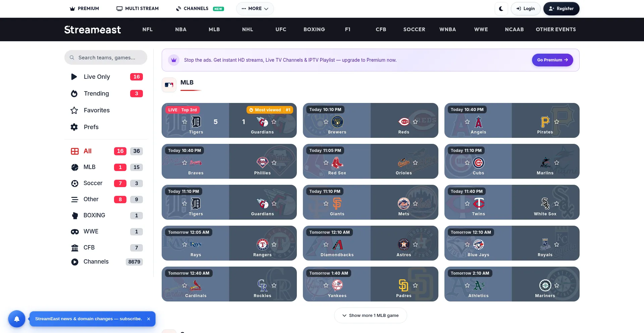Open the live Tigers vs Guardians game
This screenshot has width=644, height=333.
click(229, 120)
